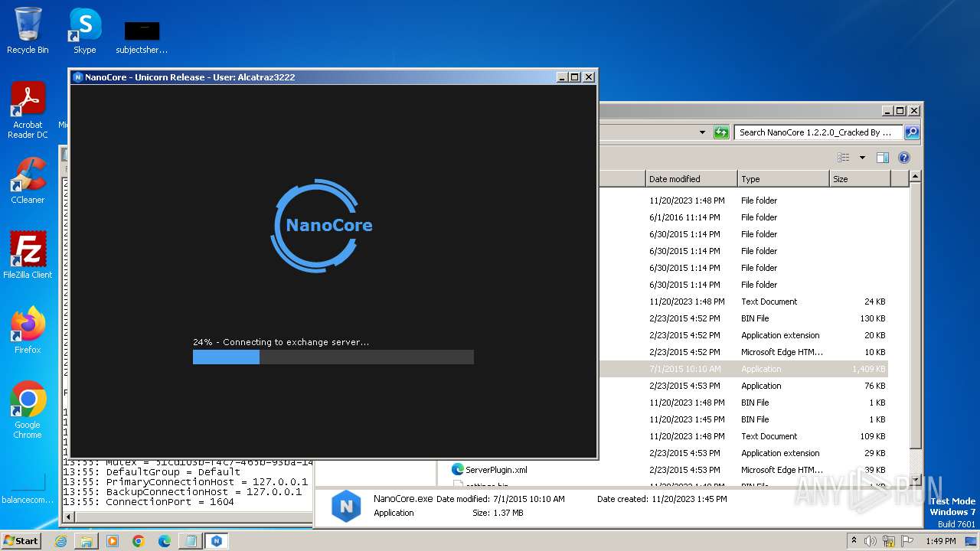Open the Recycle Bin desktop icon
Viewport: 980px width, 551px height.
[x=28, y=31]
